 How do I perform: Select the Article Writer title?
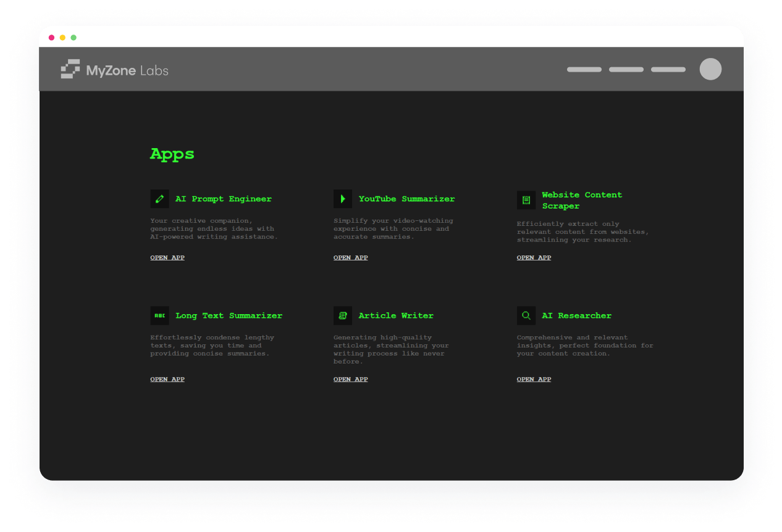click(x=396, y=315)
